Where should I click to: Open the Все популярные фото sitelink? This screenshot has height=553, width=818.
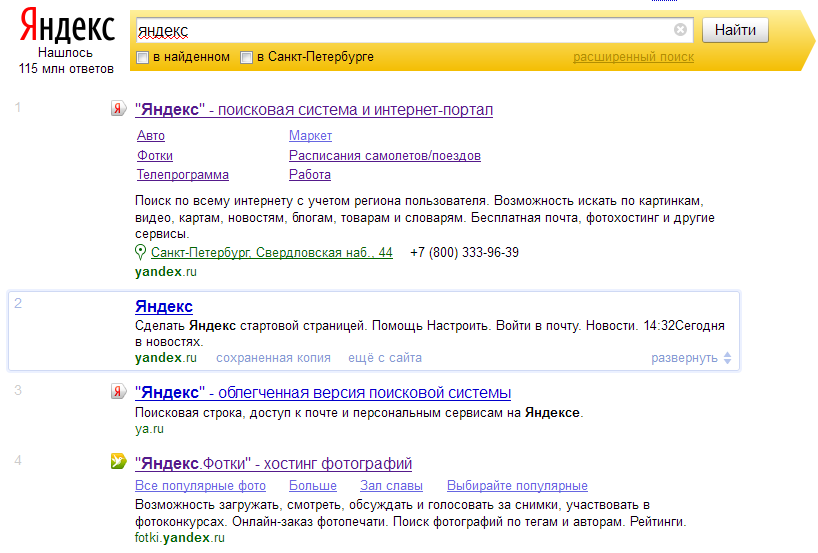pos(200,486)
